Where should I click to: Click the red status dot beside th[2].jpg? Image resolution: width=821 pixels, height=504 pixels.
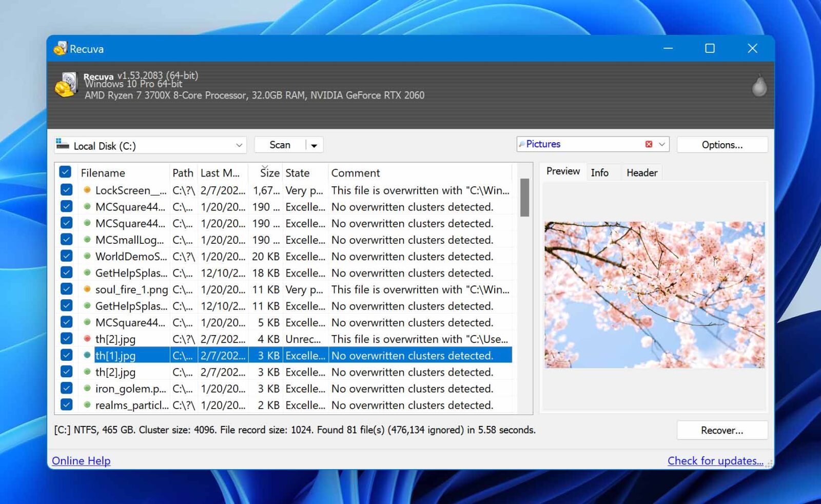pyautogui.click(x=86, y=339)
